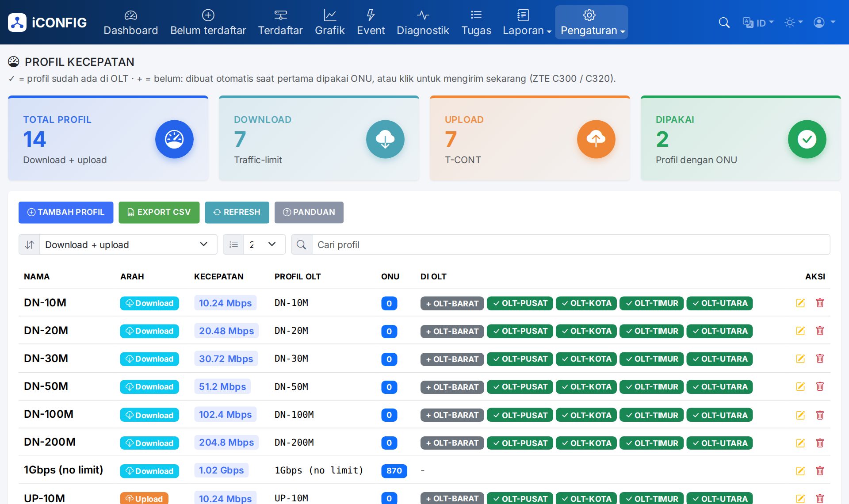This screenshot has height=504, width=849.
Task: Open Belum terdaftar page
Action: [x=208, y=22]
